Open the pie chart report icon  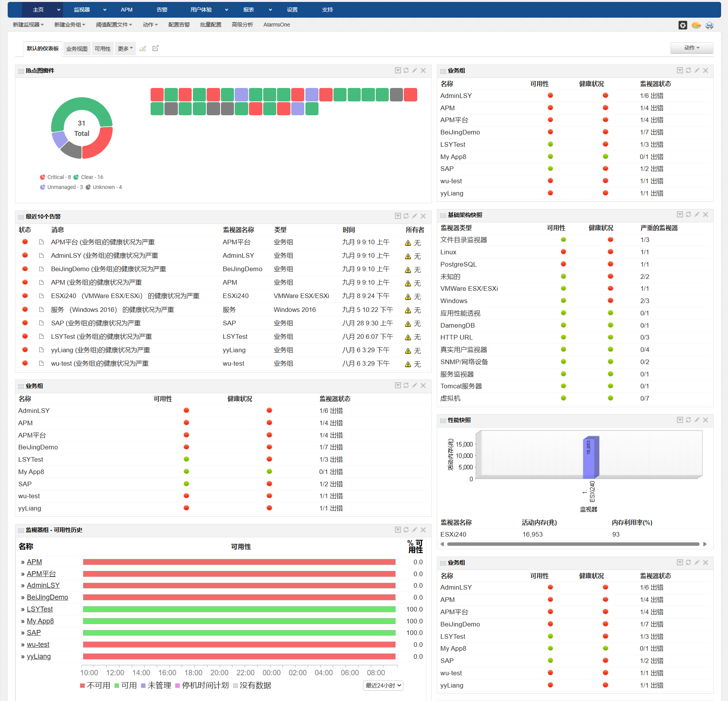click(x=696, y=25)
